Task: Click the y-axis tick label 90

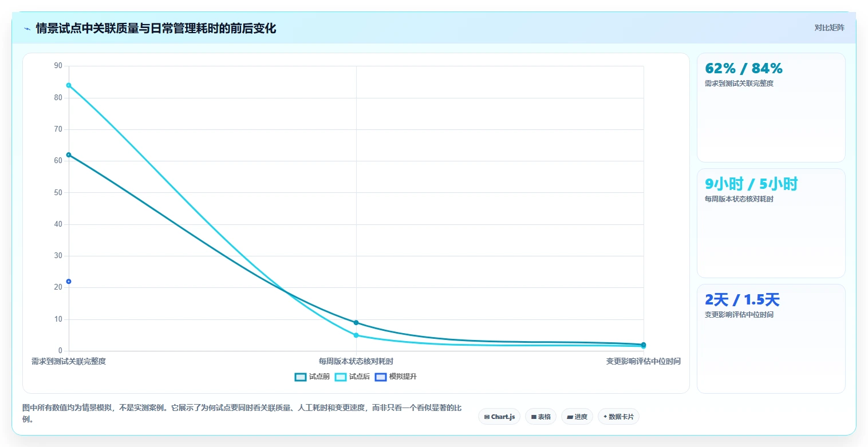Action: point(58,66)
